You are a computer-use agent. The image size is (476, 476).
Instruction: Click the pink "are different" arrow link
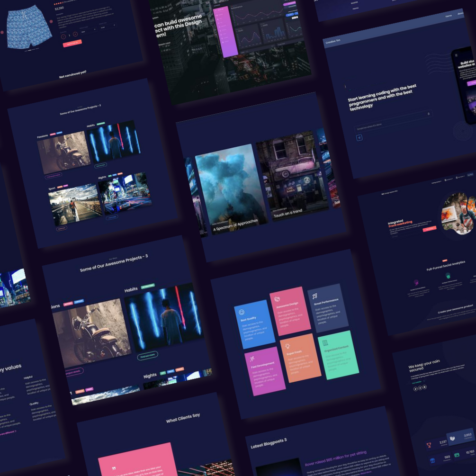pyautogui.click(x=8, y=432)
